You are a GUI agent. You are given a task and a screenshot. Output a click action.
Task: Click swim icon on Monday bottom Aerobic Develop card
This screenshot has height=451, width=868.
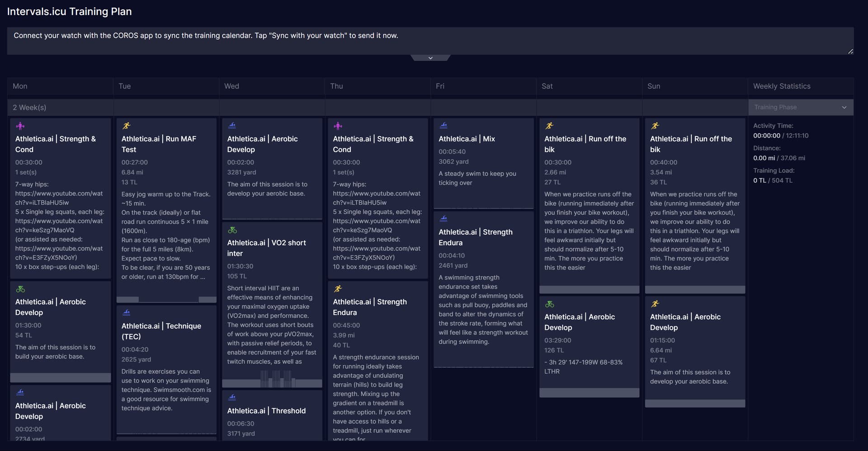(x=20, y=393)
